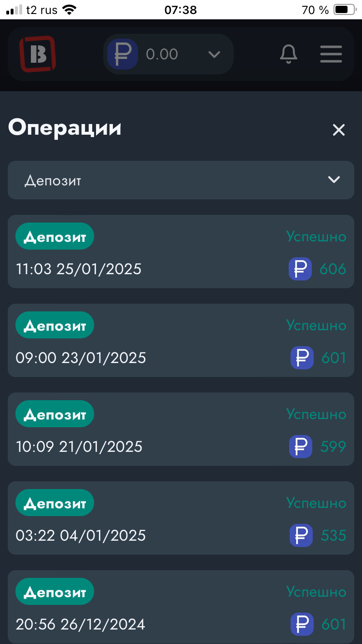This screenshot has width=362, height=644.
Task: Tap the Wi-Fi status bar icon
Action: pyautogui.click(x=70, y=10)
